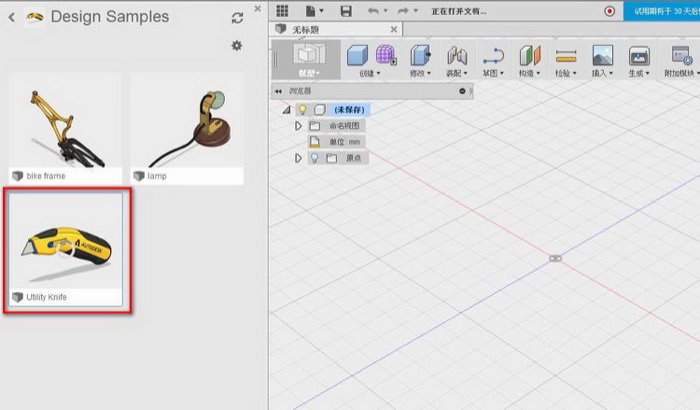Redo the last action
This screenshot has width=700, height=410.
pos(403,11)
